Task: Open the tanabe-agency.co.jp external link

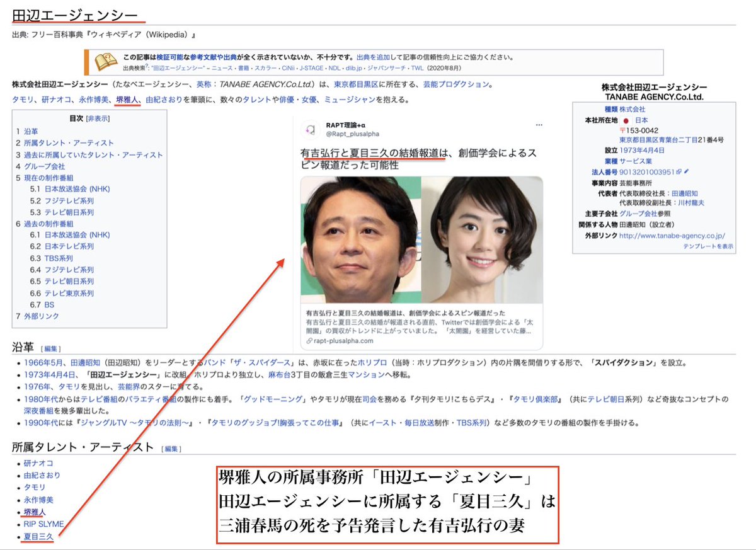Action: pos(671,236)
